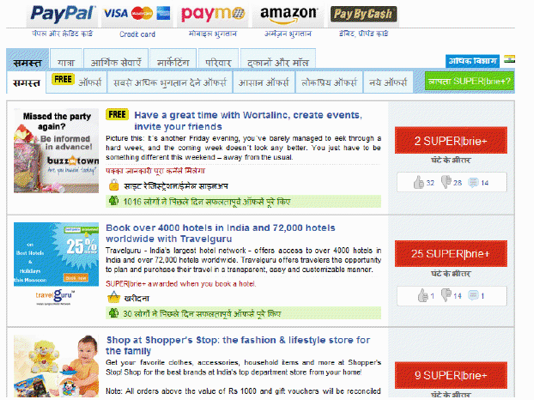Click thumbs-up icon on Wortalinc offer
This screenshot has width=534, height=400.
pos(418,182)
